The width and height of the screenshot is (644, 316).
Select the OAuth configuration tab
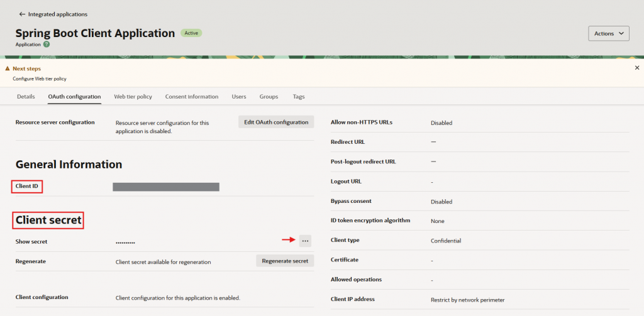click(74, 97)
